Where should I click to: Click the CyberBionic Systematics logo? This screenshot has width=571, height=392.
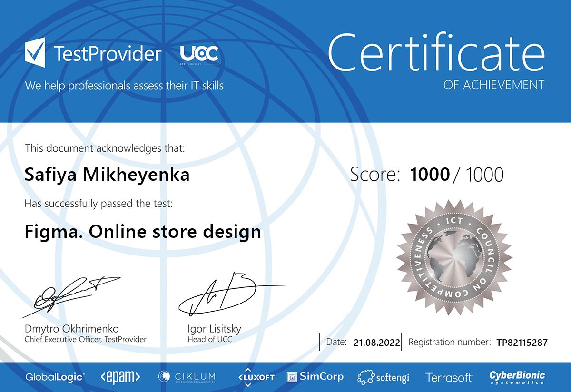pos(517,377)
